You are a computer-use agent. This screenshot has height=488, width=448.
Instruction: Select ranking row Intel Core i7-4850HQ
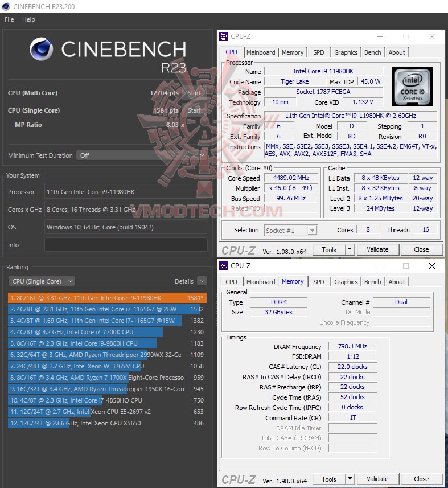(107, 400)
